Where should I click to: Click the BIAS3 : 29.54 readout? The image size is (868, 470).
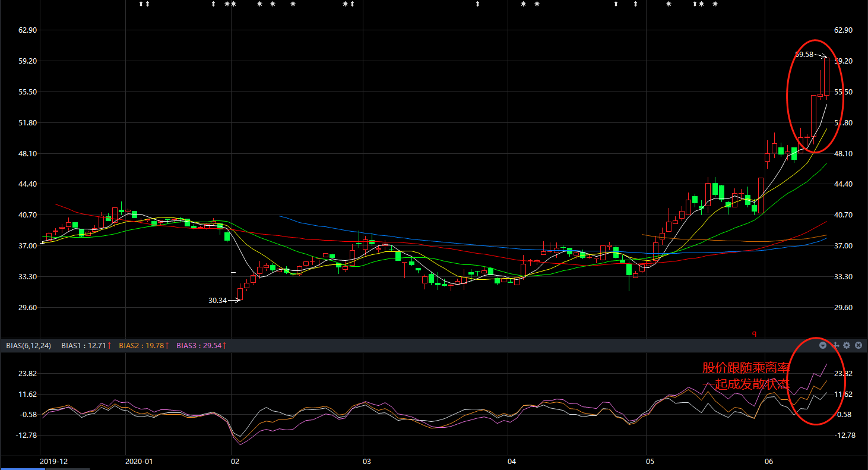pos(202,345)
